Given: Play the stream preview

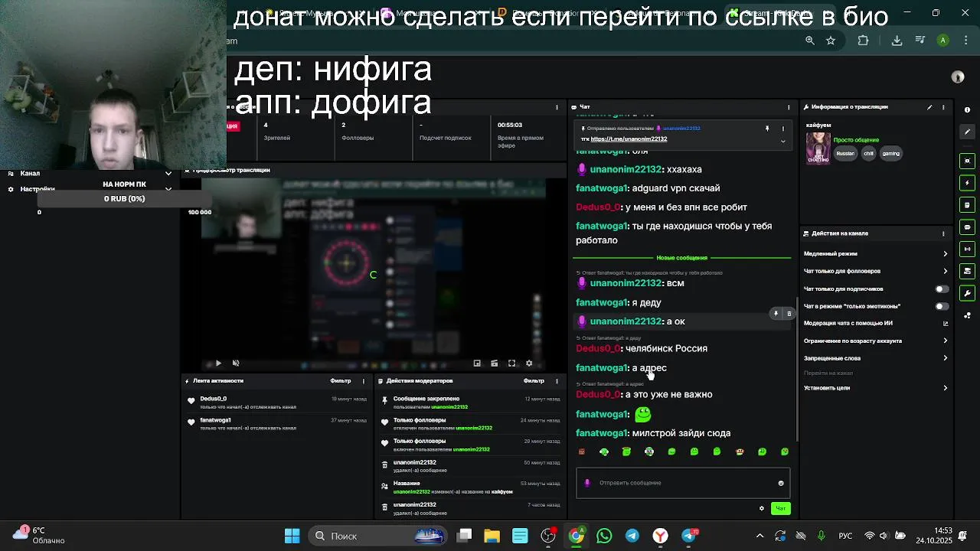Looking at the screenshot, I should pos(218,364).
